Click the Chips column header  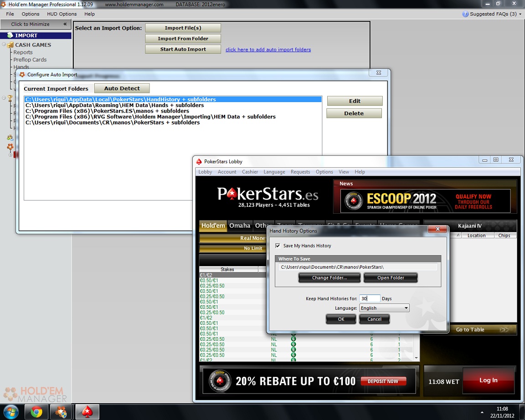(504, 235)
